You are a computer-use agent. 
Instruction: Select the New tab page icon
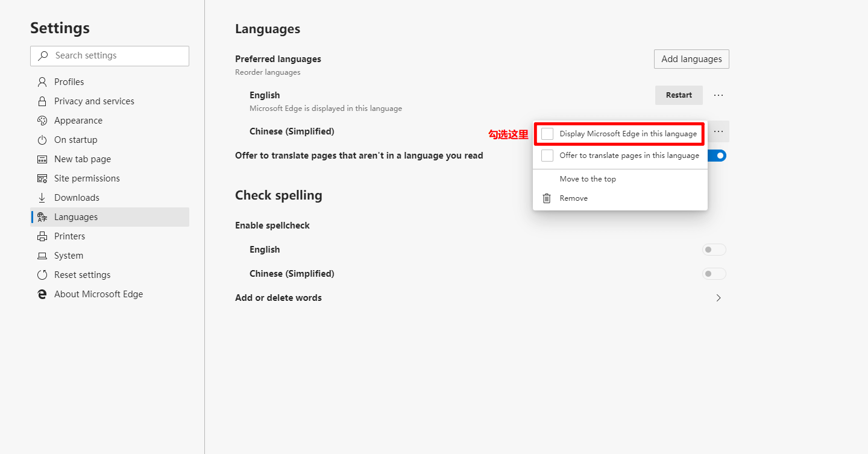click(x=42, y=159)
